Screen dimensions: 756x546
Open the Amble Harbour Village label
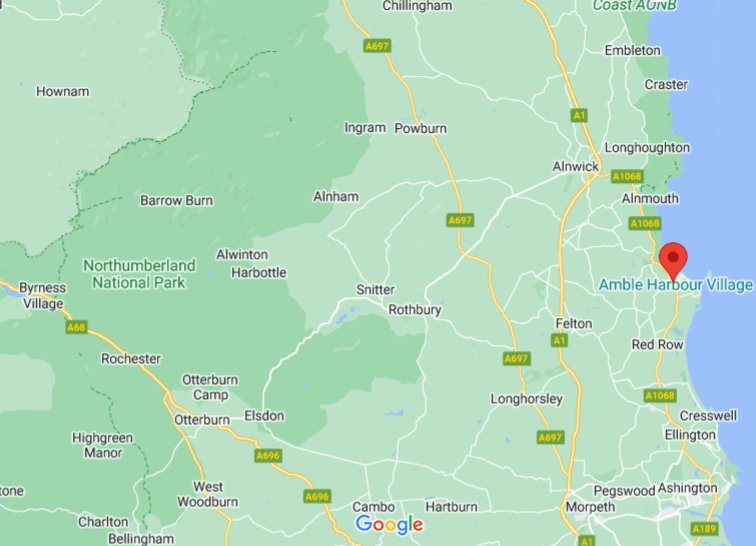(x=675, y=285)
